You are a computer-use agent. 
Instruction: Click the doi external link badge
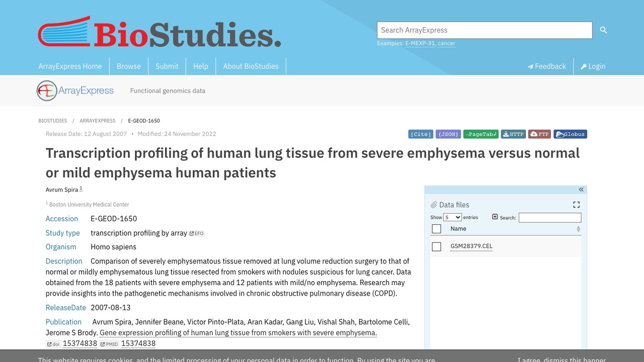pyautogui.click(x=53, y=344)
